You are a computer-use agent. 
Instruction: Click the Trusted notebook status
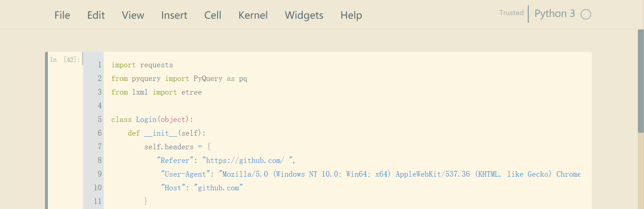tap(511, 13)
